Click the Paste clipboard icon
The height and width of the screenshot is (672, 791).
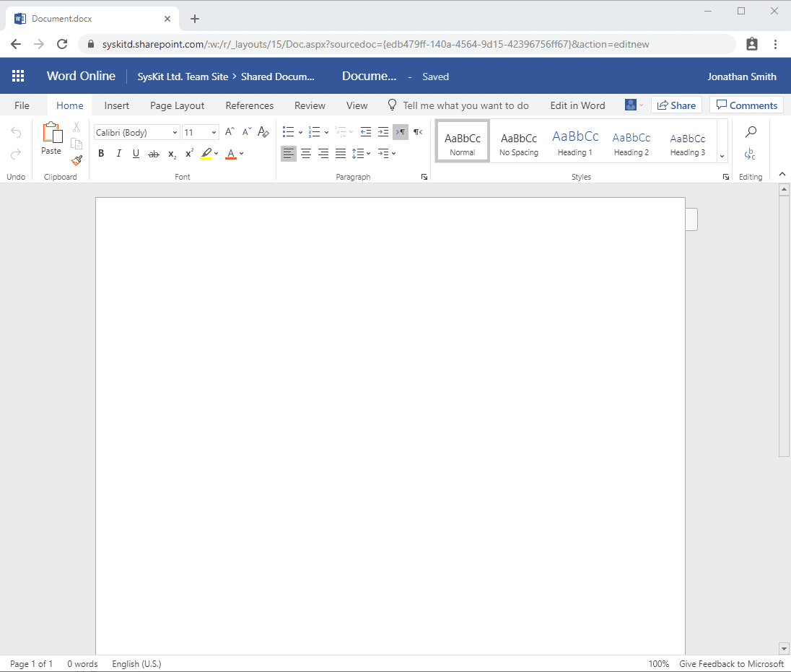53,134
